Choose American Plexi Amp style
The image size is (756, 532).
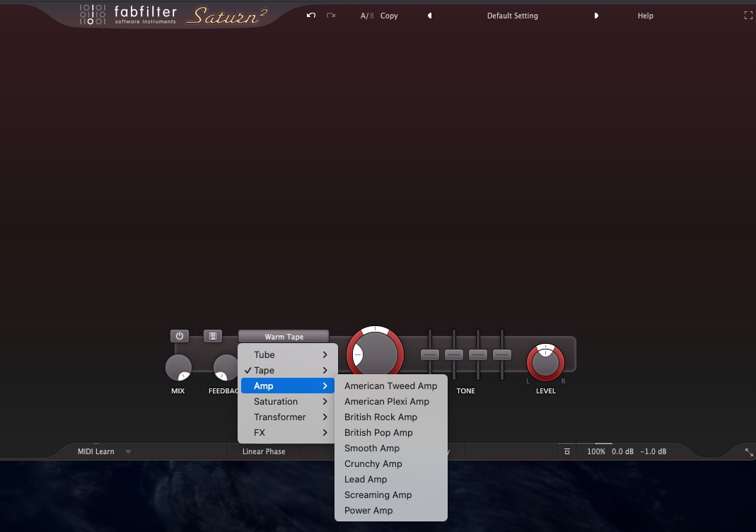pos(390,401)
